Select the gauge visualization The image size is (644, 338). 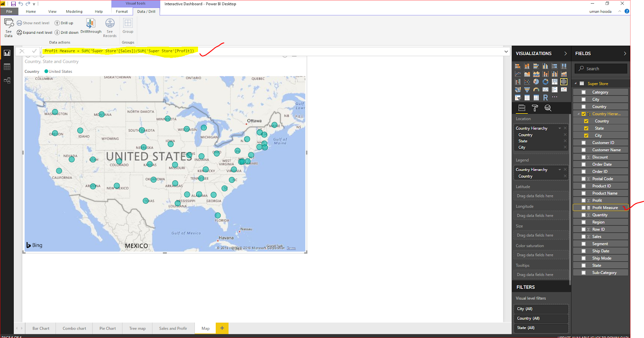point(536,89)
